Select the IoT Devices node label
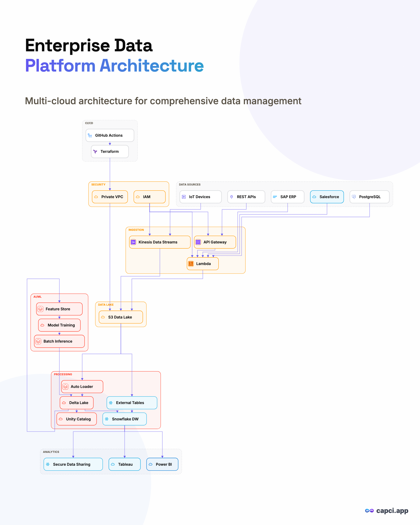This screenshot has width=420, height=525. [200, 197]
